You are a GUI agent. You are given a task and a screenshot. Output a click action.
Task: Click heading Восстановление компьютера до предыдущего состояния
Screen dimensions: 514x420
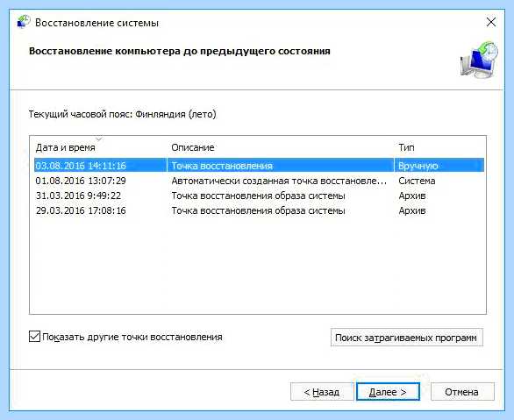180,52
